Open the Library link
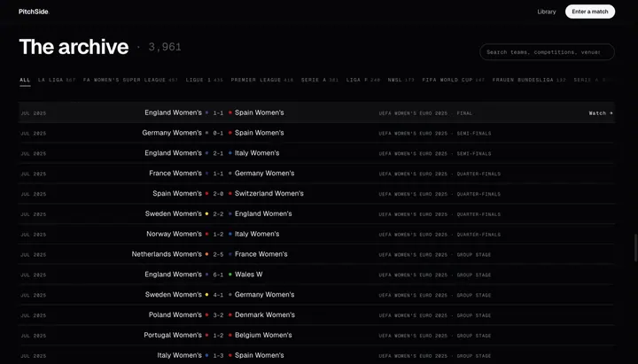The image size is (638, 364). (547, 12)
